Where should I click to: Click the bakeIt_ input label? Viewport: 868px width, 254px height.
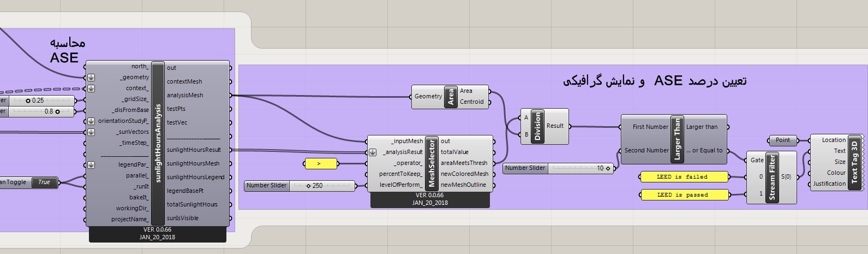[139, 198]
